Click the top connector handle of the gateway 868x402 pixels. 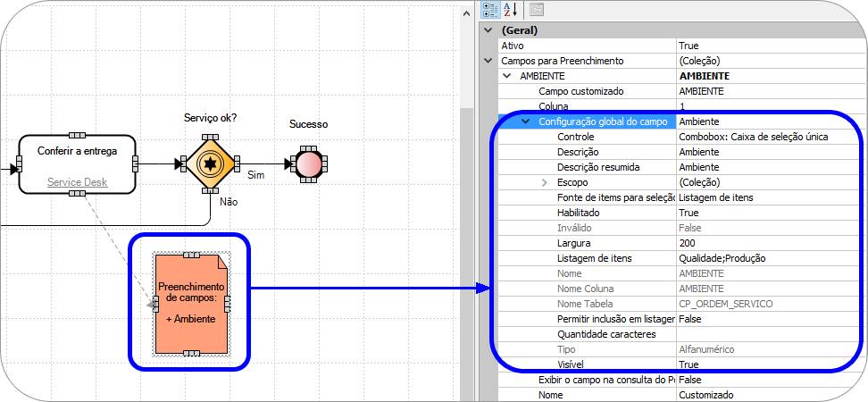[210, 136]
